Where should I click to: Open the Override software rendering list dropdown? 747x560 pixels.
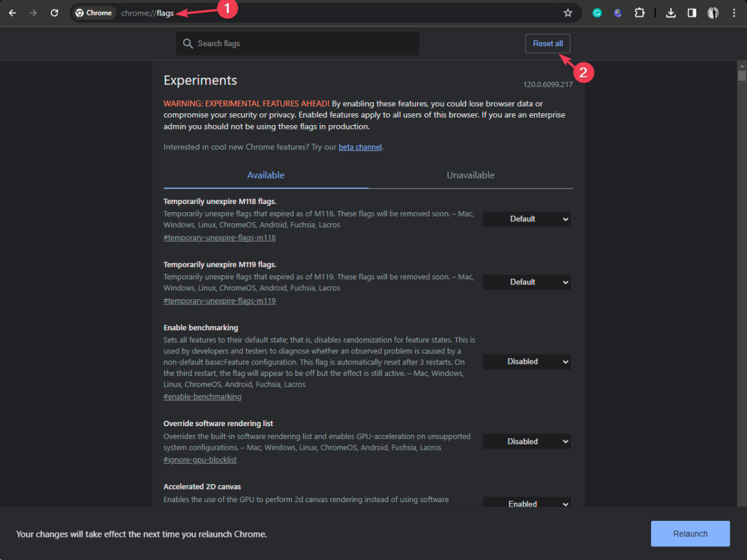[527, 442]
